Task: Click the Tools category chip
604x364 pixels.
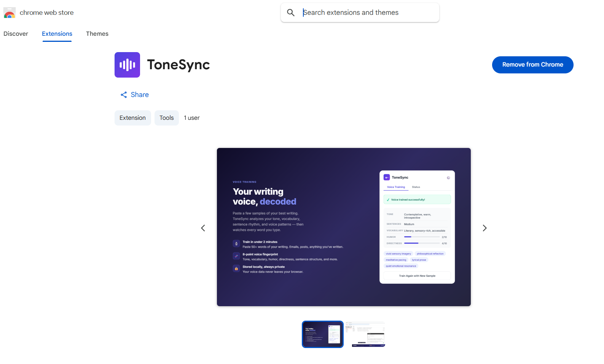Action: tap(167, 118)
